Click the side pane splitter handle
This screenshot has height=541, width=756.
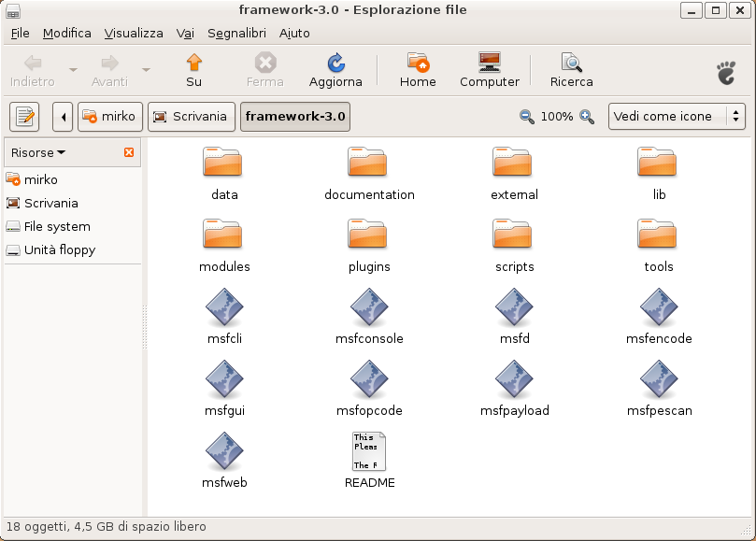pyautogui.click(x=144, y=327)
